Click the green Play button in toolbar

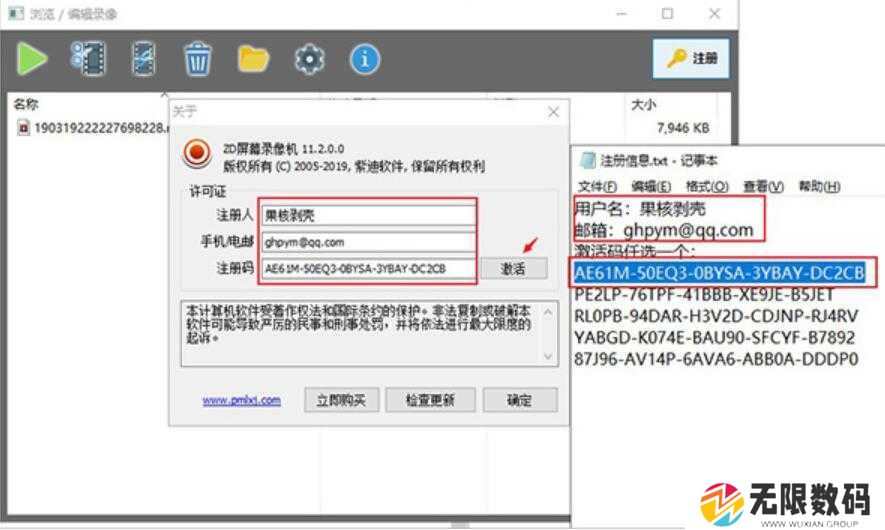[32, 59]
